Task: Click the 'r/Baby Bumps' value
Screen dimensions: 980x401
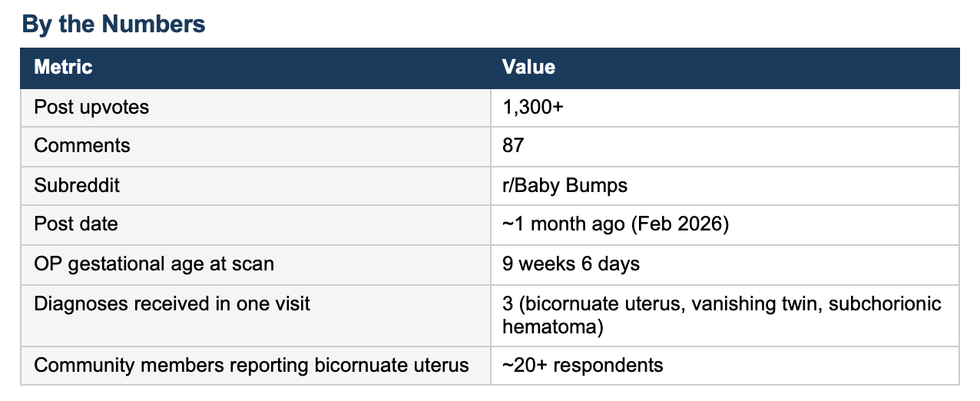Action: [725, 186]
